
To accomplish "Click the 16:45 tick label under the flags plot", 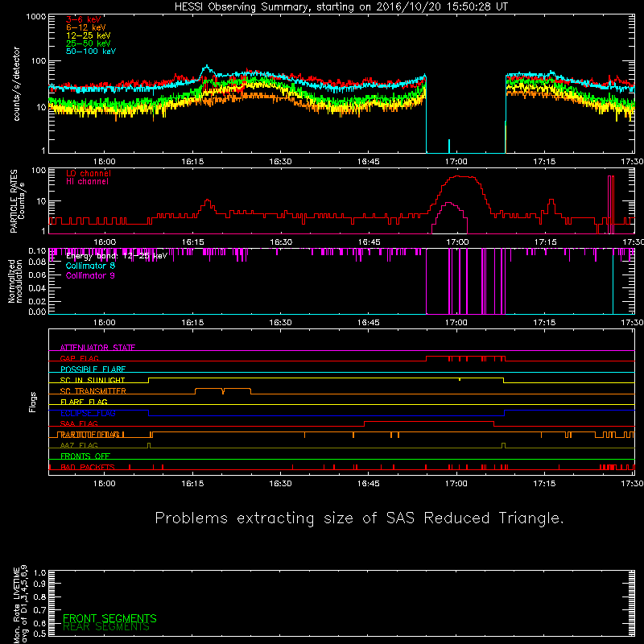I will click(x=369, y=484).
